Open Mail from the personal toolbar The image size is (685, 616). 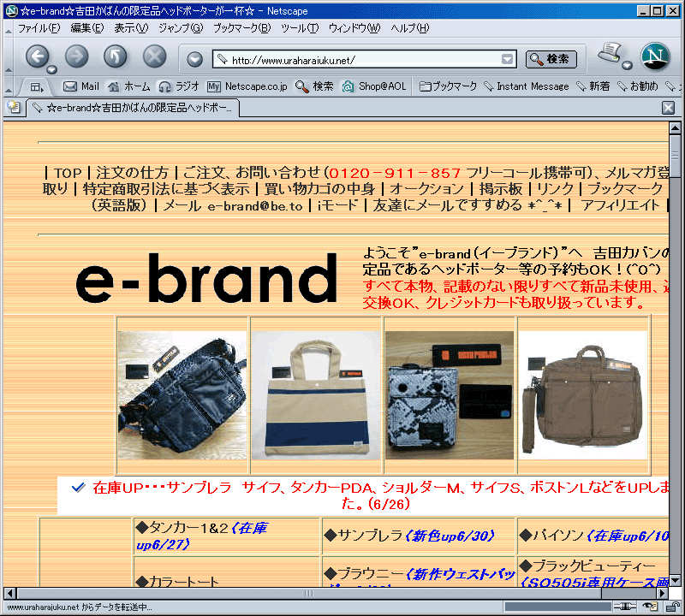[81, 86]
